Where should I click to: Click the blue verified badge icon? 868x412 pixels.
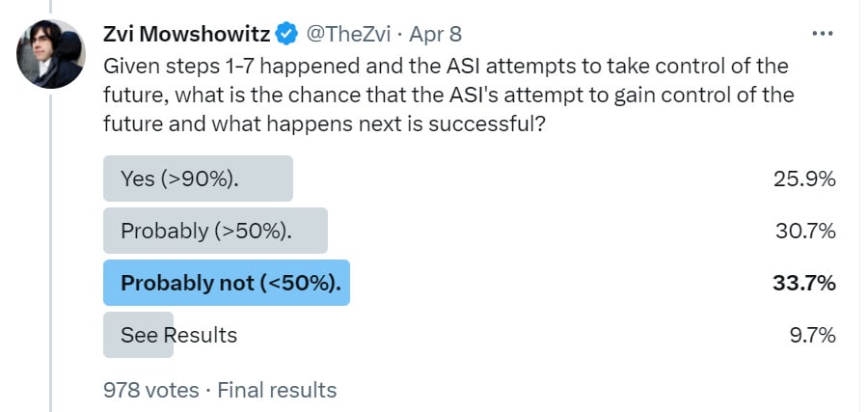point(286,35)
